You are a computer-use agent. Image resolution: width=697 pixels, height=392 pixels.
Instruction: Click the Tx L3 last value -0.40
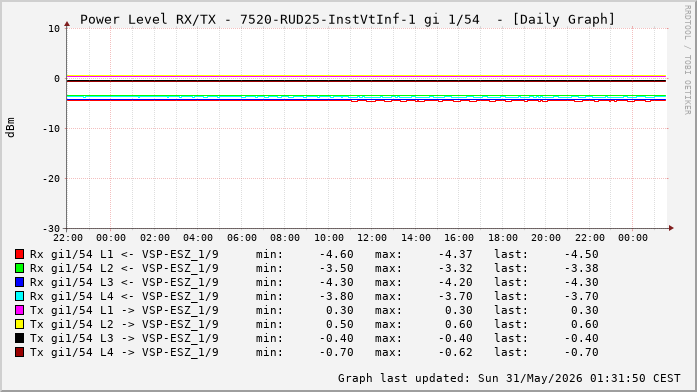[x=581, y=338]
